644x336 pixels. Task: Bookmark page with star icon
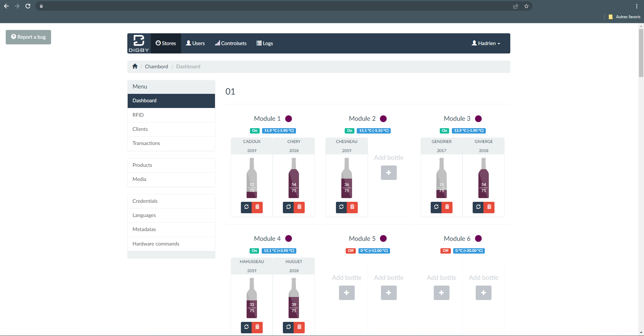[x=526, y=6]
